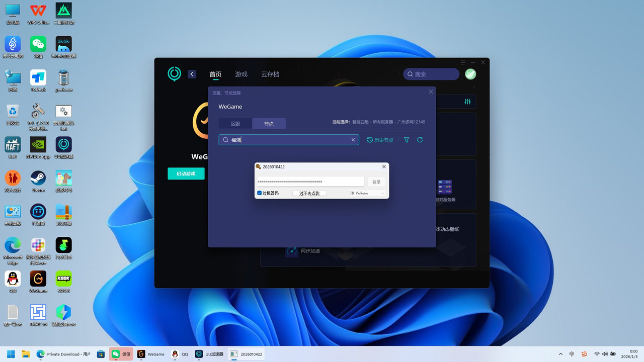Open Microsoft Edge desktop icon

coord(13,251)
